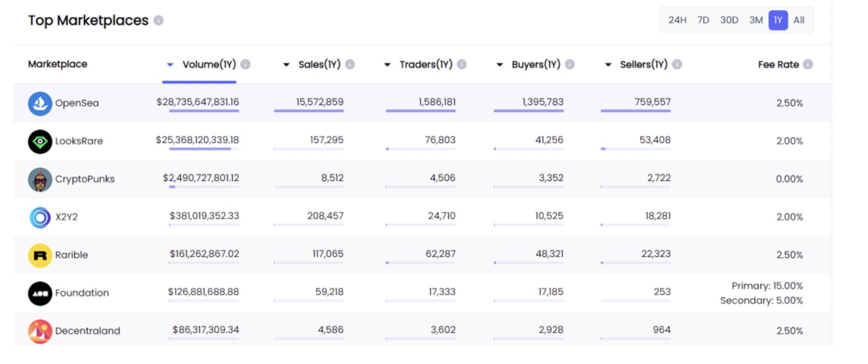The height and width of the screenshot is (364, 868).
Task: Select the All time range tab
Action: (x=799, y=20)
